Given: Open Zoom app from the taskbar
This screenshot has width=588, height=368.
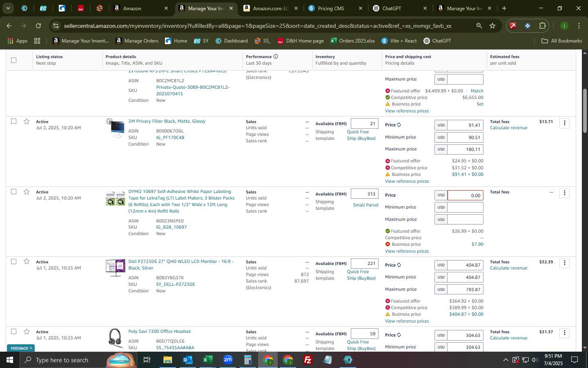Looking at the screenshot, I should tap(227, 360).
